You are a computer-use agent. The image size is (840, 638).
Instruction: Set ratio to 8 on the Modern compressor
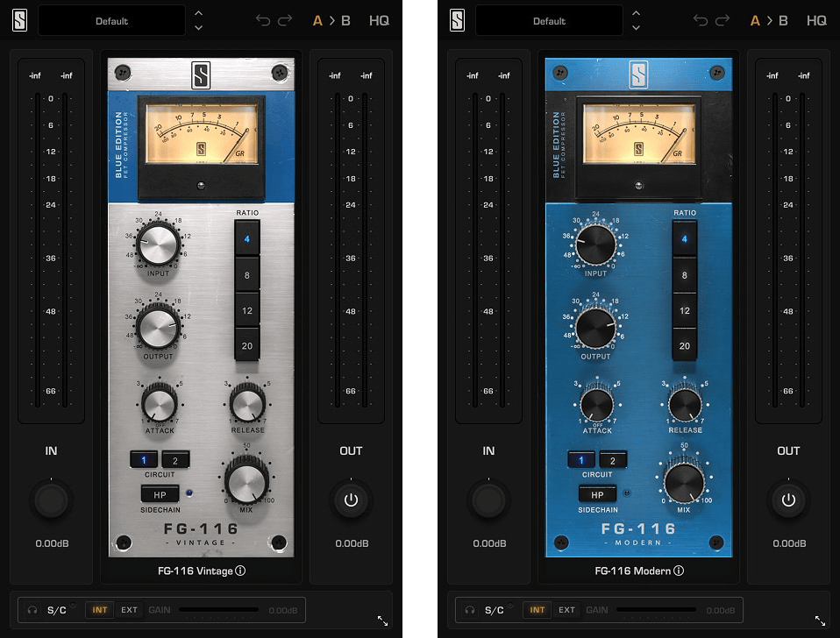coord(685,275)
